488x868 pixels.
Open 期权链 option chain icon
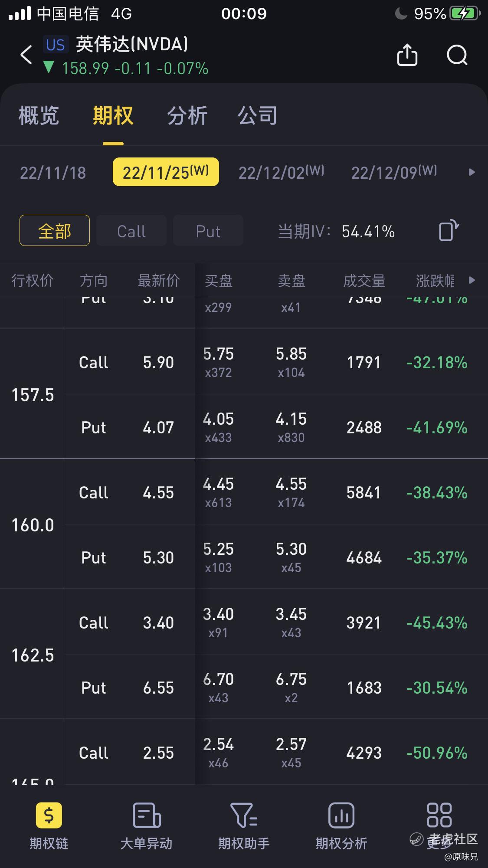pos(49,816)
